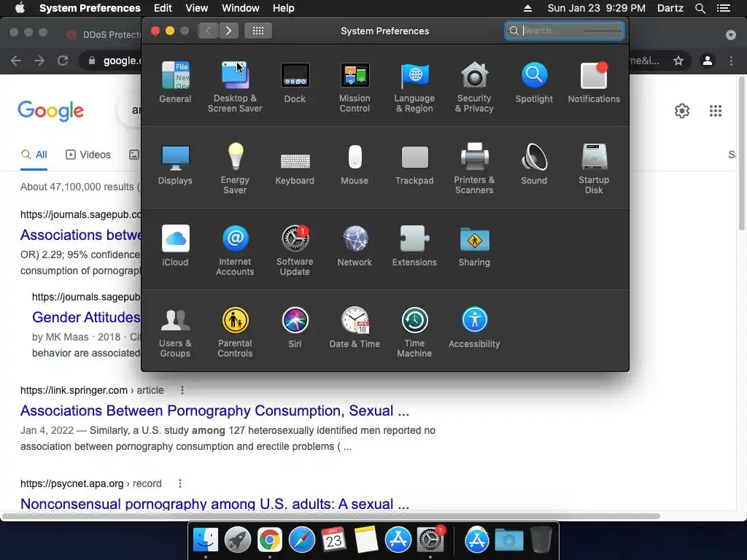Open the General preferences pane
The width and height of the screenshot is (747, 560).
[175, 82]
